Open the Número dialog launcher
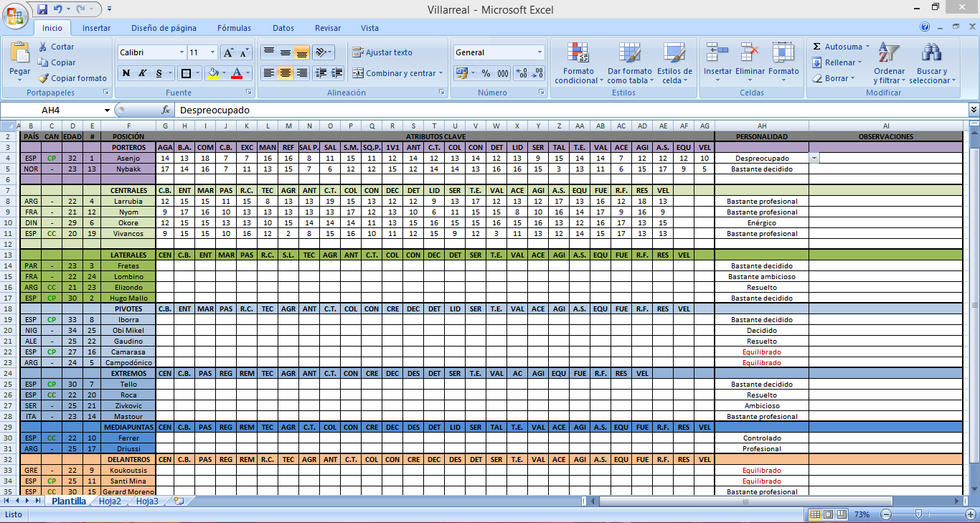 click(542, 93)
